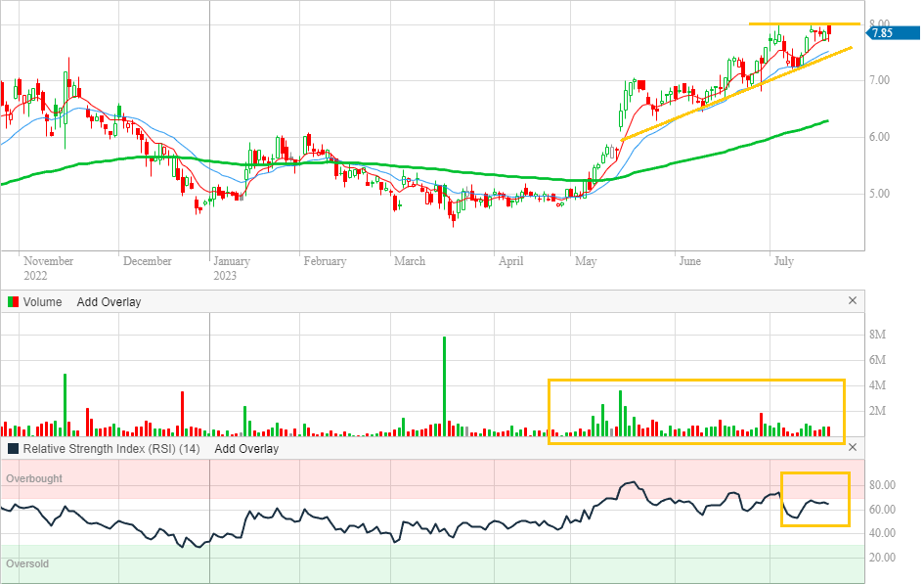Close the Relative Strength Index panel
Screen dimensions: 924x584
point(852,448)
